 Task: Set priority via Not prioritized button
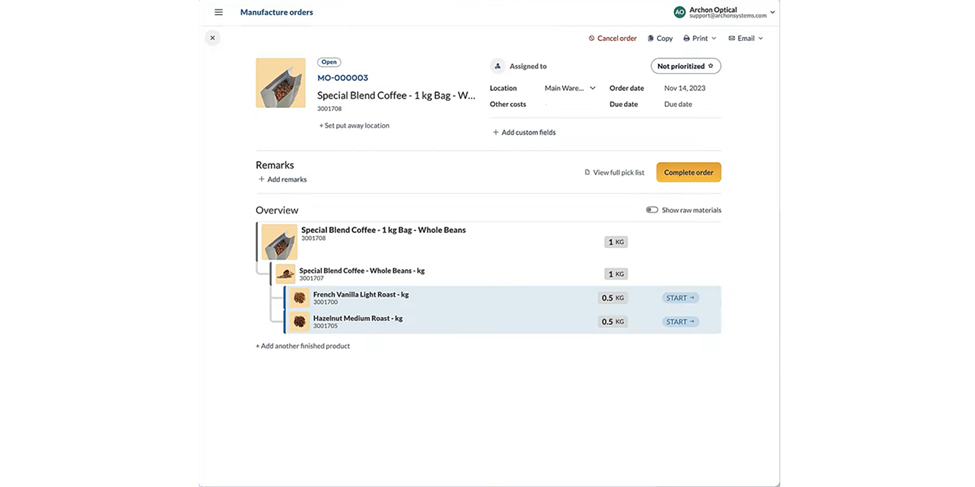(685, 66)
